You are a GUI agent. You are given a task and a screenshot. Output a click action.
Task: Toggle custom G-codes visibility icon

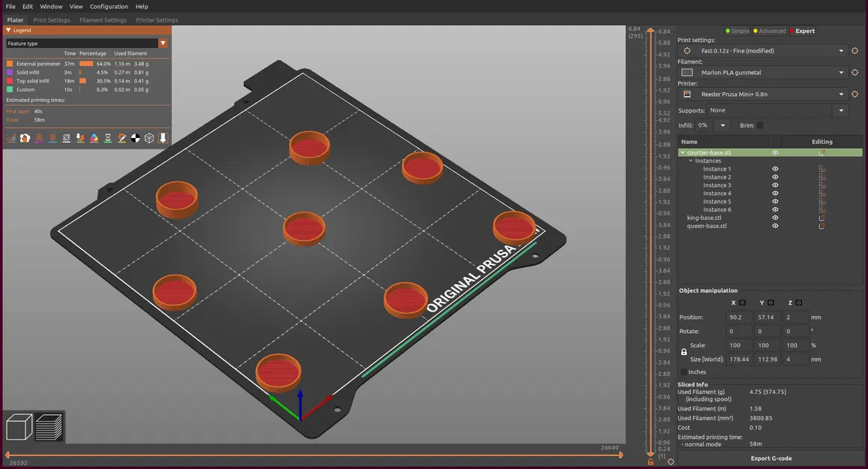122,138
